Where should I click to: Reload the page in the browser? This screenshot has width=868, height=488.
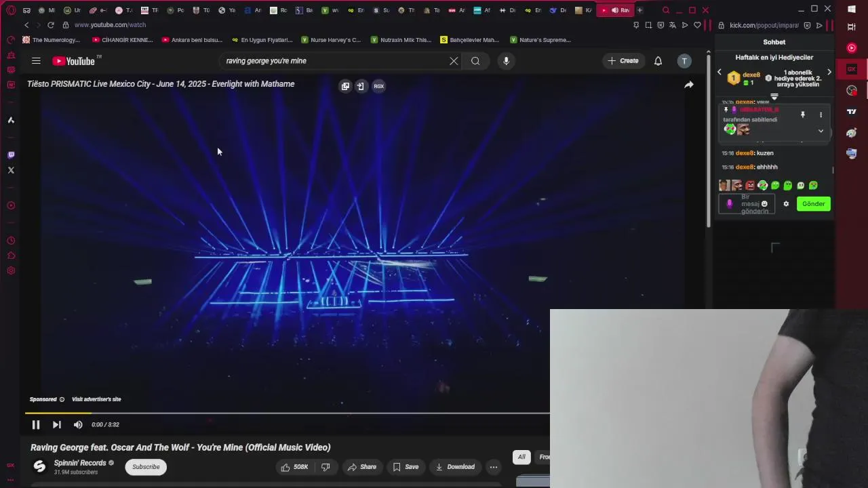tap(50, 25)
